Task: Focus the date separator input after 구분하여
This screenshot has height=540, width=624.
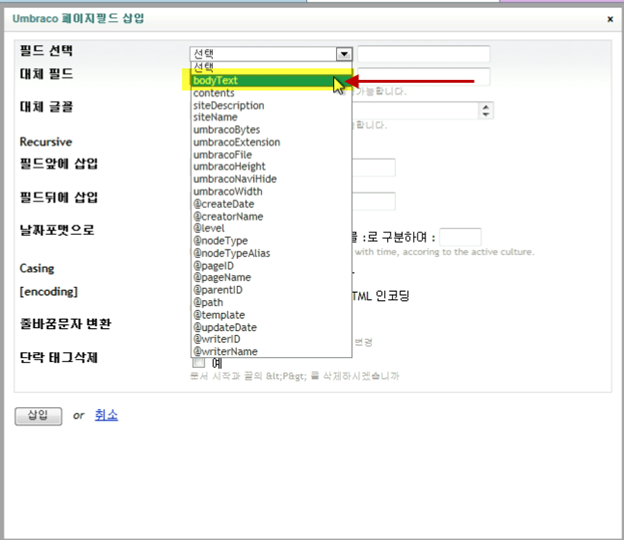Action: click(460, 238)
